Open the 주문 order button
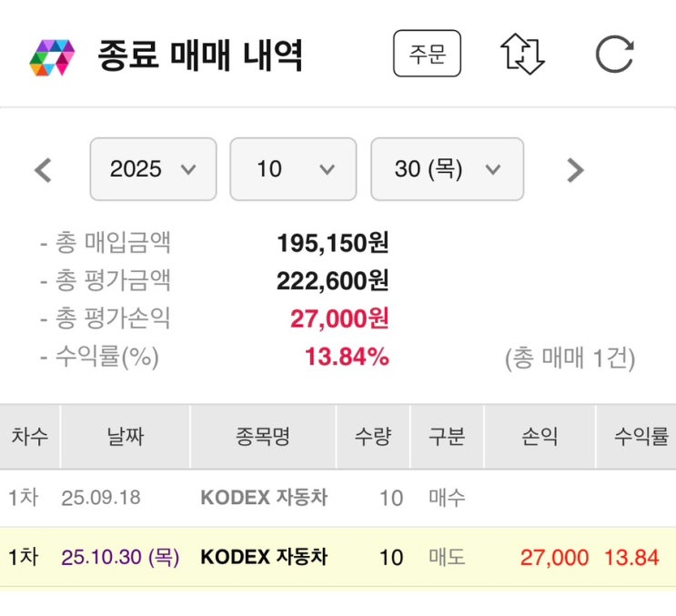The height and width of the screenshot is (616, 676). coord(427,55)
